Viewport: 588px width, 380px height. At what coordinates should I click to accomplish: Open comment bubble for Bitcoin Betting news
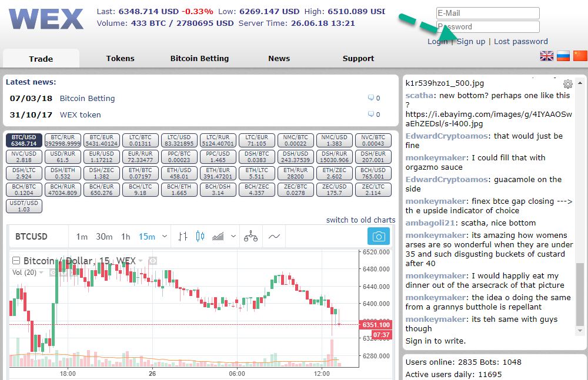[371, 98]
